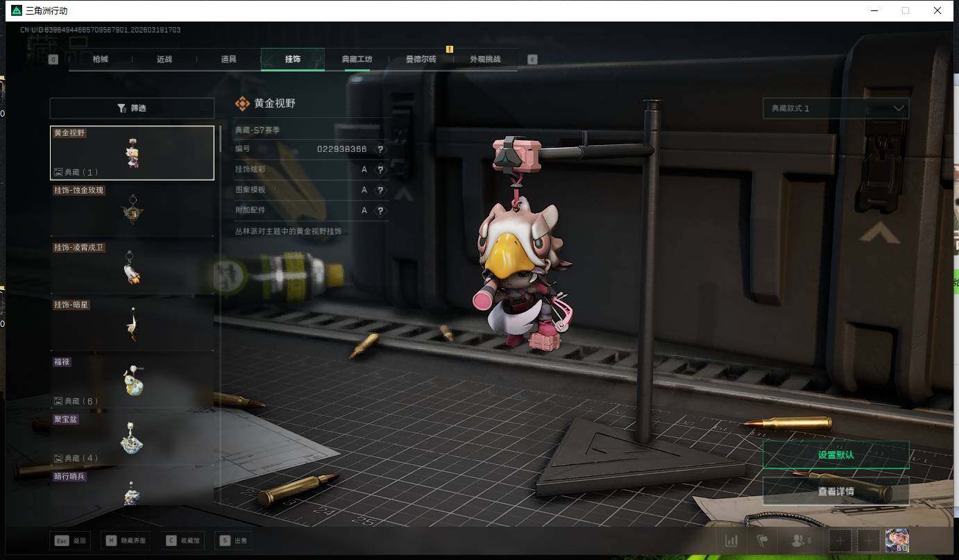The height and width of the screenshot is (560, 959).
Task: Open the 曼德尔砖 tab
Action: [421, 59]
